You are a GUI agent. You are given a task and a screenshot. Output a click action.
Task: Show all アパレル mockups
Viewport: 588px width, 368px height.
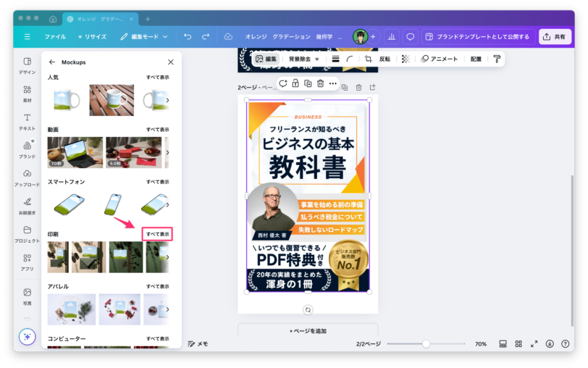click(x=158, y=286)
